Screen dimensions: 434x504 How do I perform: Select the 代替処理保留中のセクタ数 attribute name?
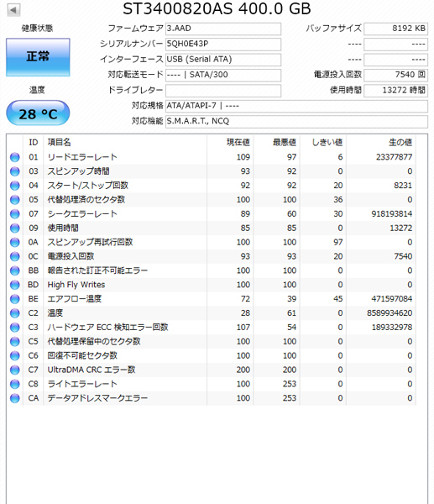point(94,341)
